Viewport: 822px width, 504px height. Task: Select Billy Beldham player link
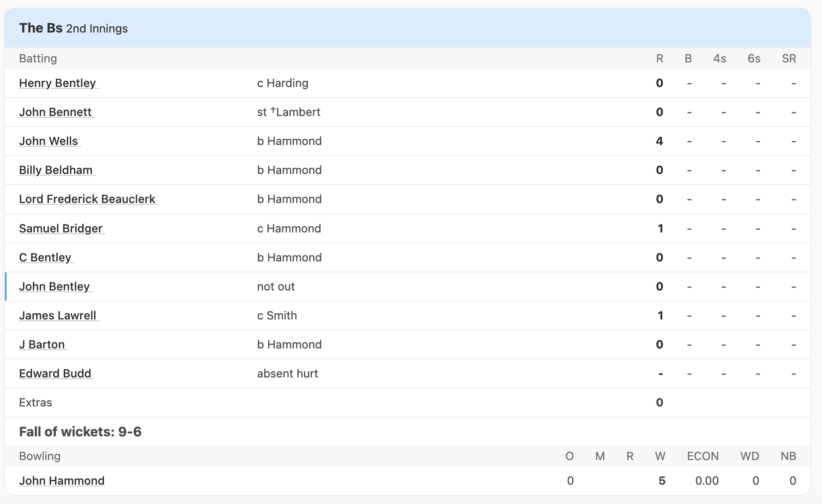tap(56, 170)
